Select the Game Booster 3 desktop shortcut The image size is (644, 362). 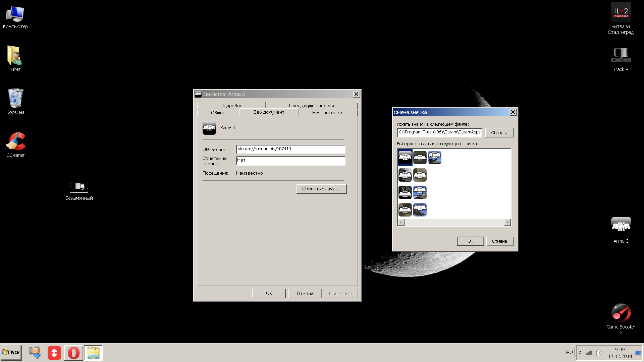click(x=621, y=319)
